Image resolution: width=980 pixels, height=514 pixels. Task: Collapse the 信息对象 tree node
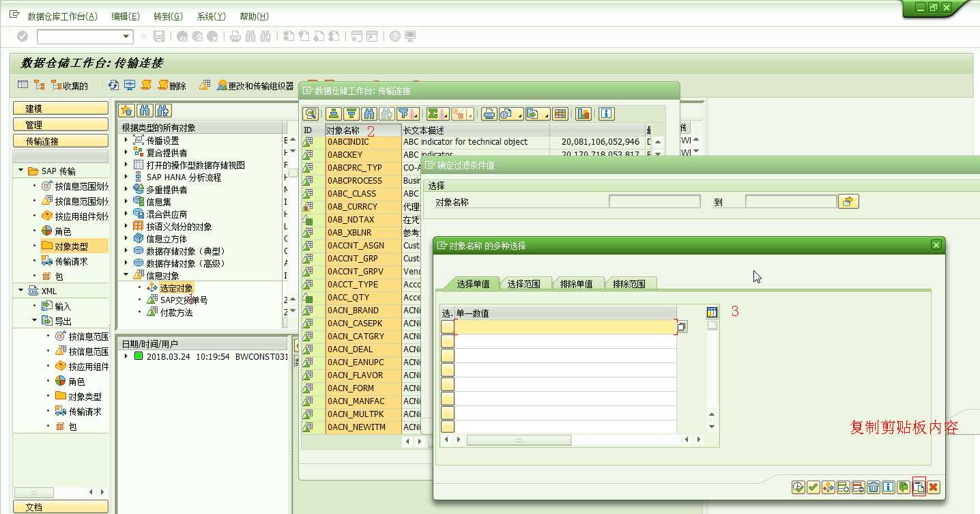(x=126, y=275)
